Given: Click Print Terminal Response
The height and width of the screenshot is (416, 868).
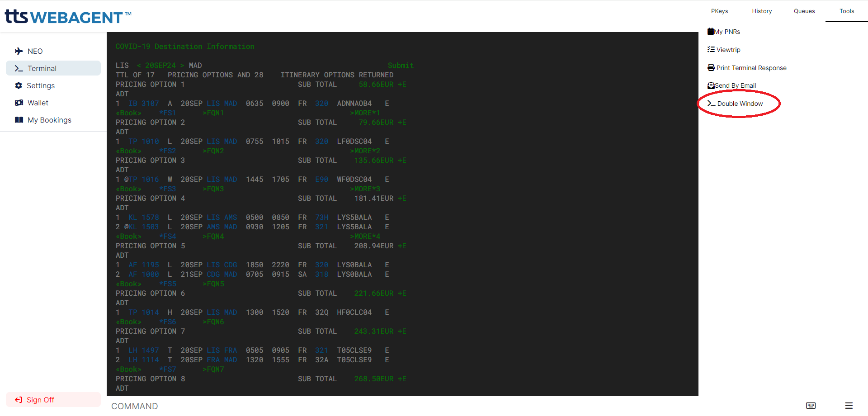Looking at the screenshot, I should pos(747,68).
